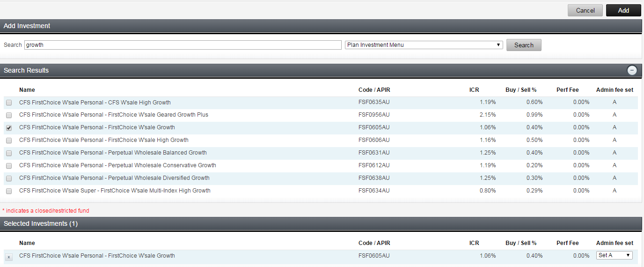Click Multi-Index High Growth fund name

point(115,191)
